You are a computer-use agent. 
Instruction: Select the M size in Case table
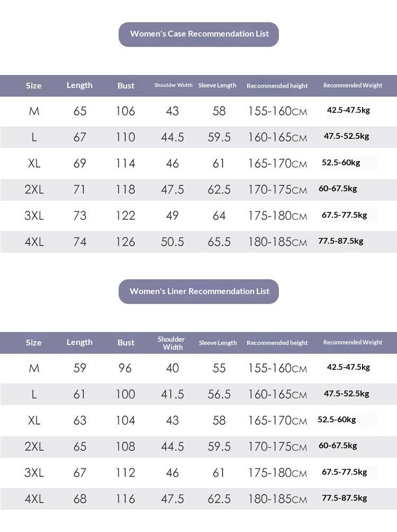34,111
